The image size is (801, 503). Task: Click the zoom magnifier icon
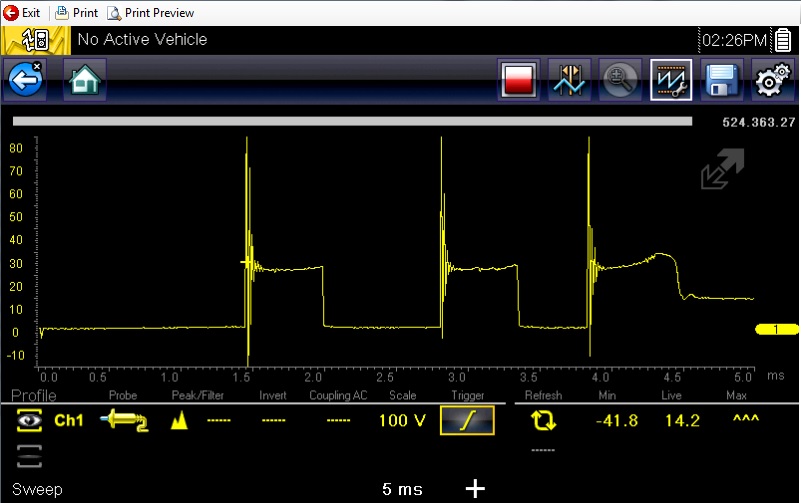coord(620,79)
